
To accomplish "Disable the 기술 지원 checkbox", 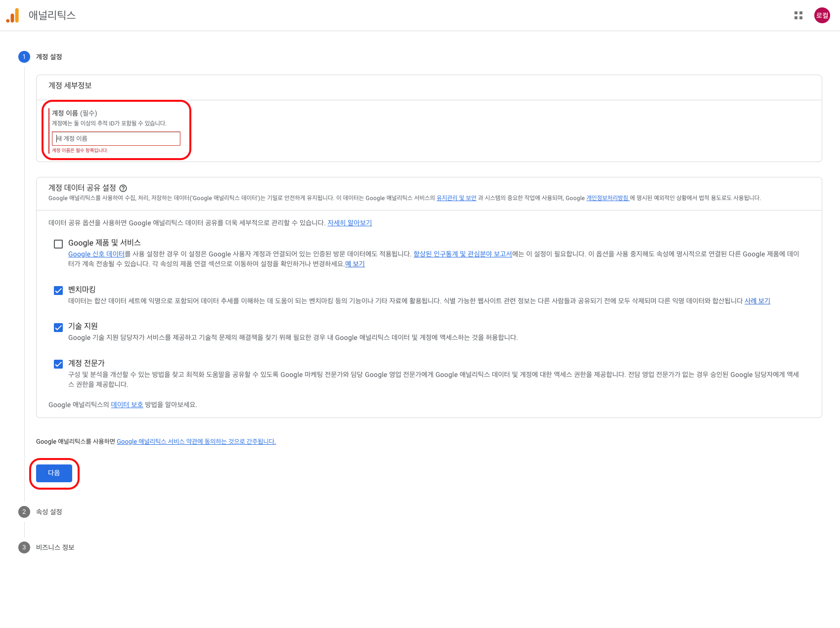I will pyautogui.click(x=58, y=328).
